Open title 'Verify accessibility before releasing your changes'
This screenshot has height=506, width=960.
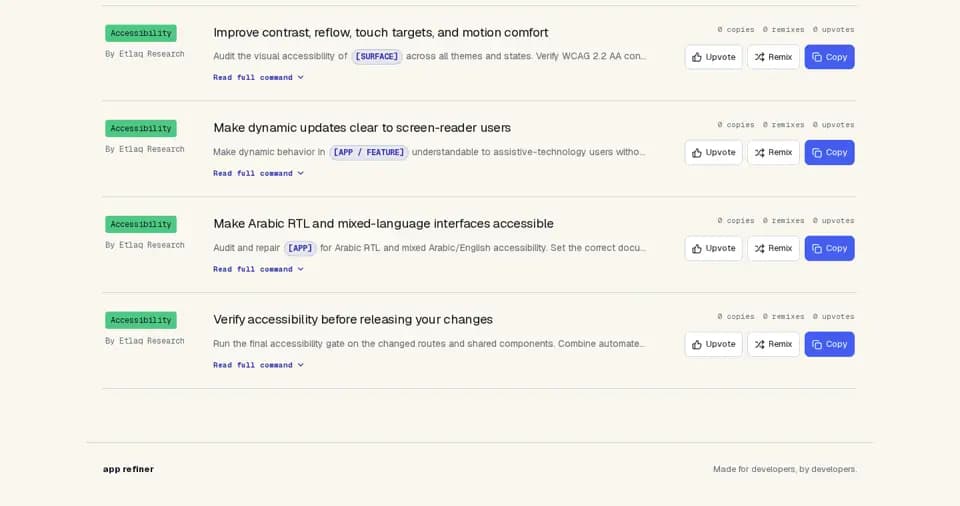coord(353,320)
